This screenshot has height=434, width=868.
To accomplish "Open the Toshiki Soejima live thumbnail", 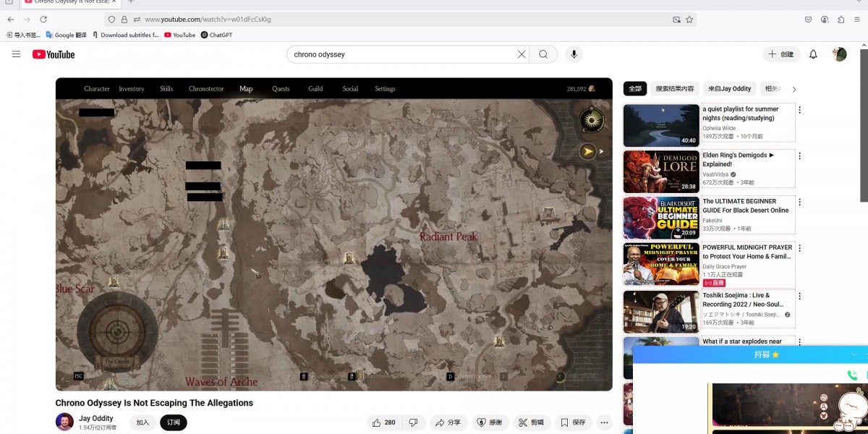I will click(x=661, y=312).
